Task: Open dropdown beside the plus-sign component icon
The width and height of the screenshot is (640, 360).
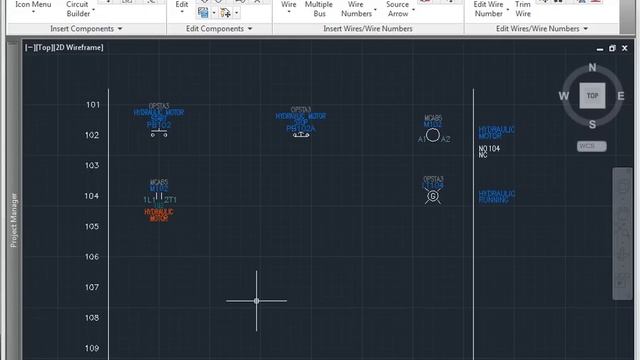Action: coord(236,13)
